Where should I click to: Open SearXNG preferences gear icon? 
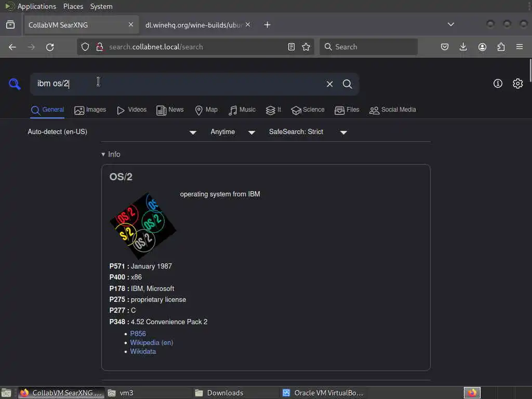click(517, 84)
